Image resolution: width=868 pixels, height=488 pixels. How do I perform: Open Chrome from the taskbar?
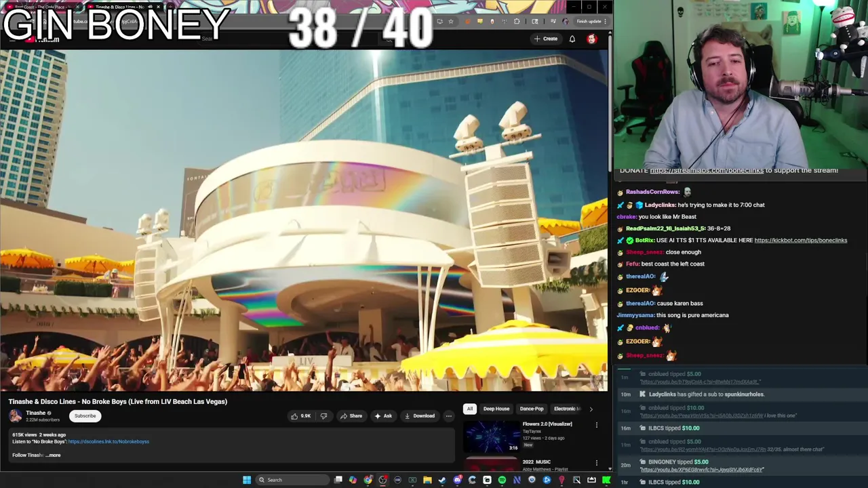[368, 480]
